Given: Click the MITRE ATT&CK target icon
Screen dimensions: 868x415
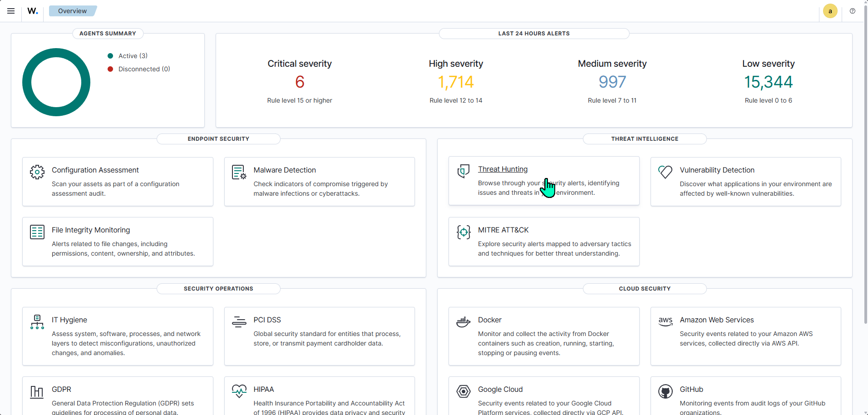Looking at the screenshot, I should [x=464, y=232].
